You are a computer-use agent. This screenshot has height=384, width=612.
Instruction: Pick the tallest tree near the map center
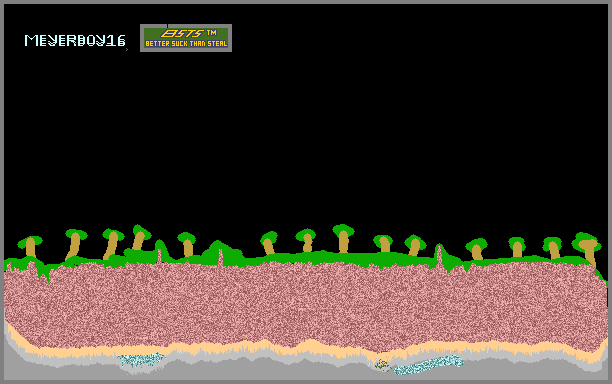[343, 238]
